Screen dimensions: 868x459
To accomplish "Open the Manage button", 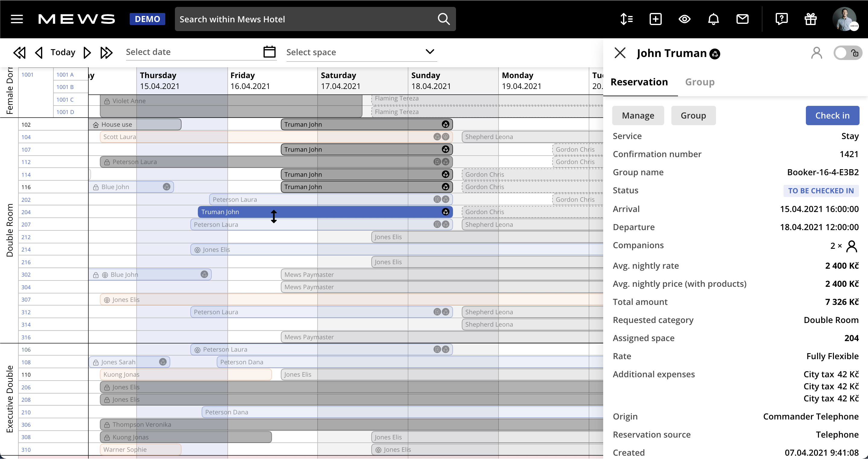I will coord(638,115).
